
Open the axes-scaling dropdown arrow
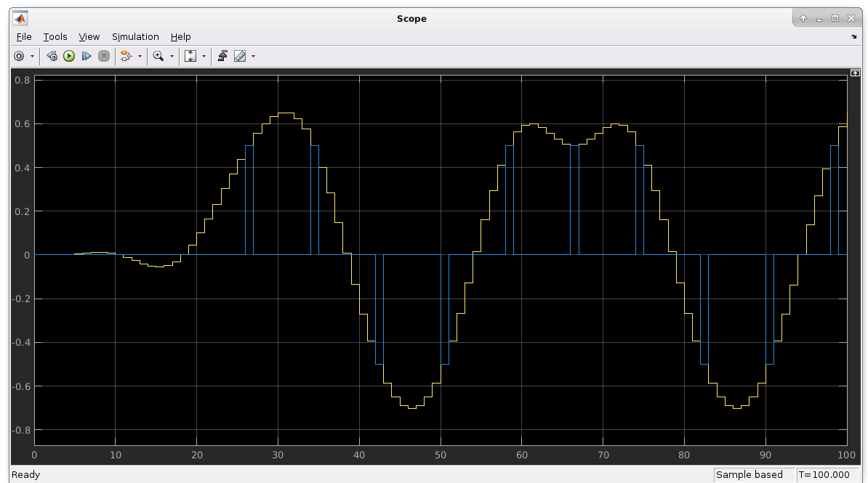[x=204, y=56]
